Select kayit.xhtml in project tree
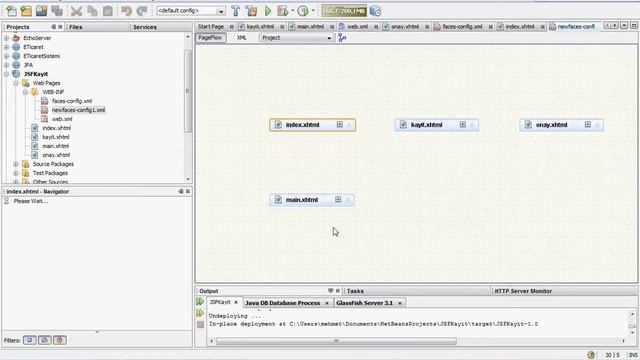Image resolution: width=640 pixels, height=360 pixels. pos(56,137)
